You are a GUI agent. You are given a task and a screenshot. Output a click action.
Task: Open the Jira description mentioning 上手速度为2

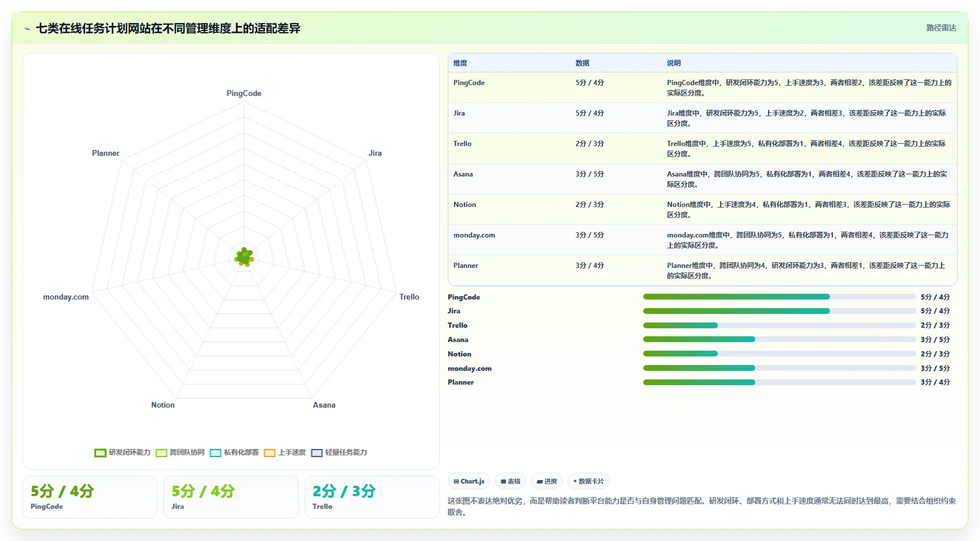point(807,118)
